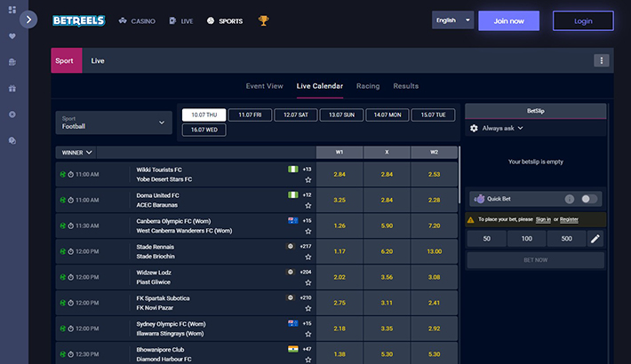
Task: Choose the 50 stake preset
Action: tap(486, 239)
